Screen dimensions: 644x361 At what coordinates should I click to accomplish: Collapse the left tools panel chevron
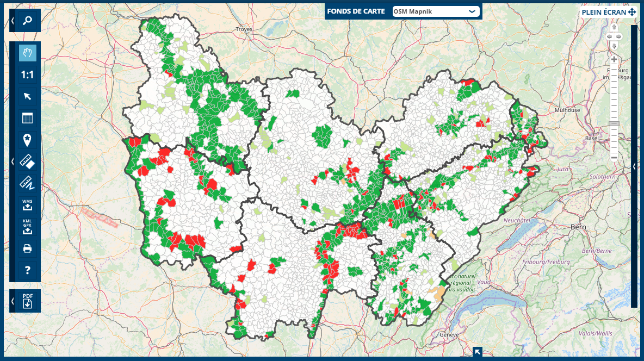(13, 161)
